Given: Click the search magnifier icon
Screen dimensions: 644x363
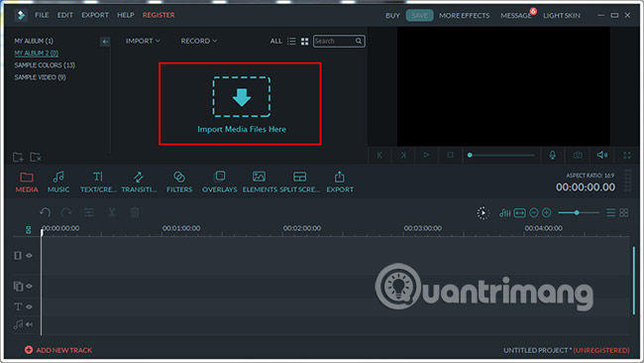Looking at the screenshot, I should click(x=359, y=41).
